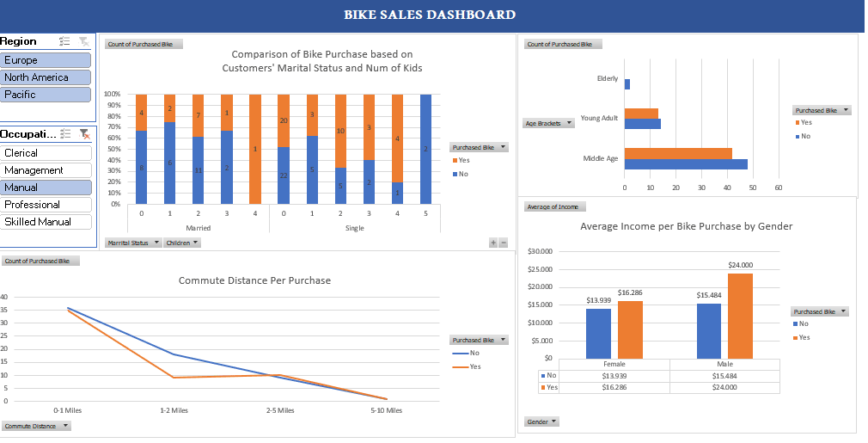Collapse the entire field with the minus button
This screenshot has height=443, width=868.
tap(504, 243)
